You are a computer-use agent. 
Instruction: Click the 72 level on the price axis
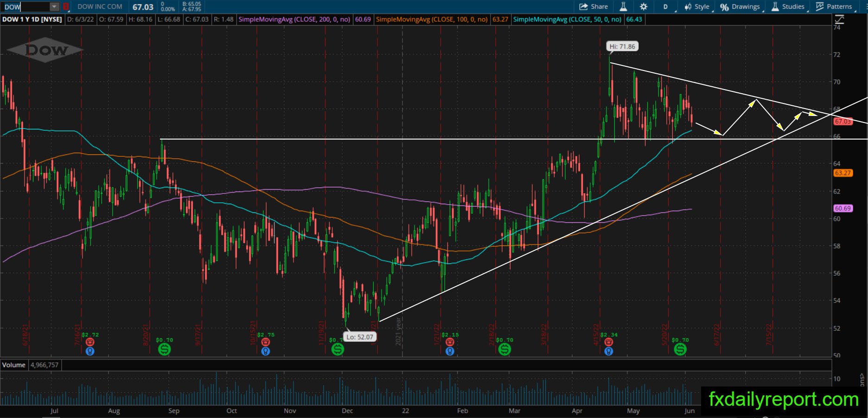836,55
